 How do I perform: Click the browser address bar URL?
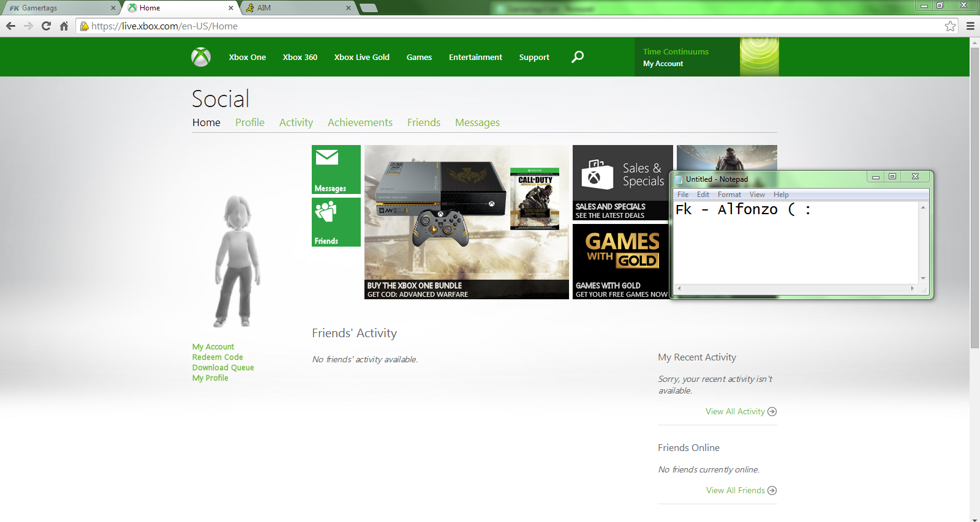[164, 26]
